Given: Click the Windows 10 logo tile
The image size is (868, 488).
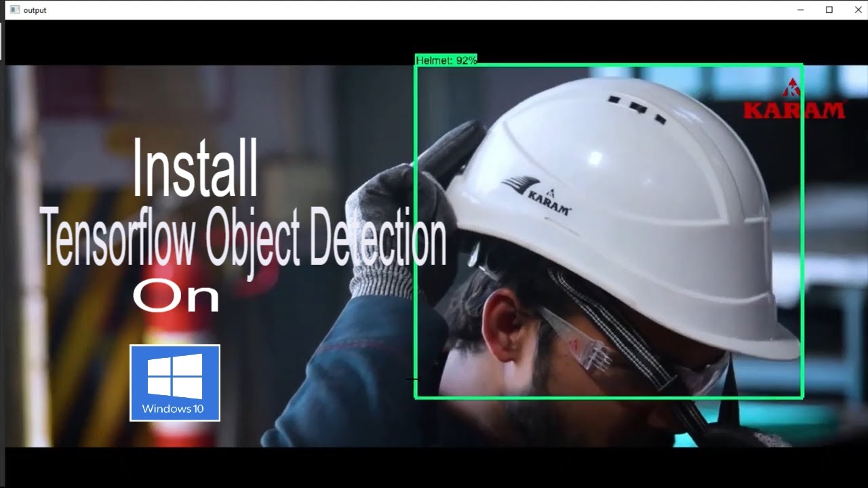Looking at the screenshot, I should (175, 383).
